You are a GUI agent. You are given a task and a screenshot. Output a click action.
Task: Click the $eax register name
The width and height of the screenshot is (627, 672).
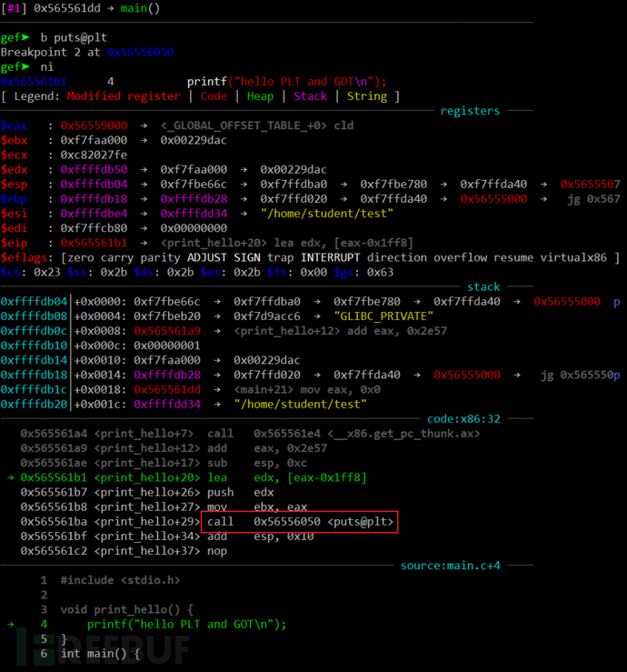pyautogui.click(x=17, y=125)
